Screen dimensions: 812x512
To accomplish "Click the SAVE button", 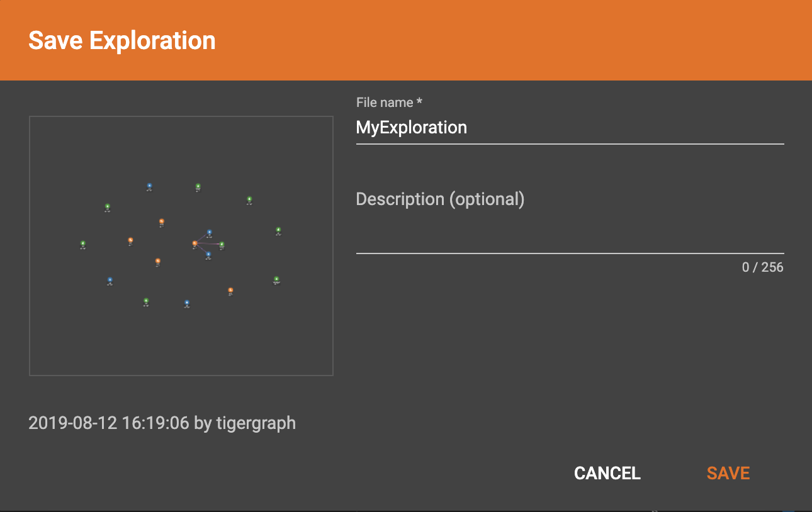I will click(x=728, y=473).
